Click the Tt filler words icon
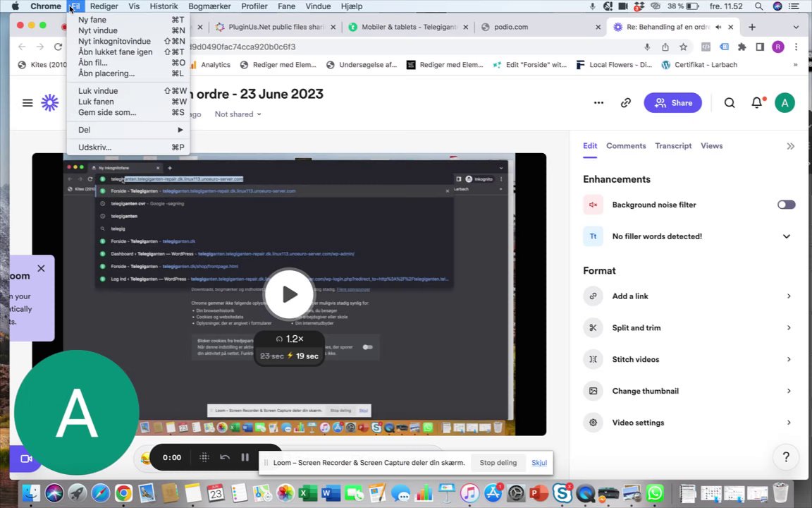The height and width of the screenshot is (508, 812). click(593, 236)
